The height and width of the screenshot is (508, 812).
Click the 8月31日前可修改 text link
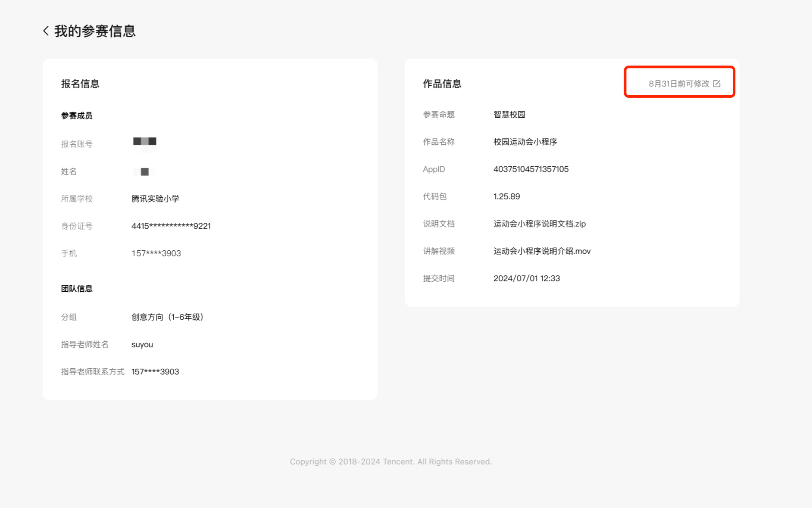(x=678, y=84)
